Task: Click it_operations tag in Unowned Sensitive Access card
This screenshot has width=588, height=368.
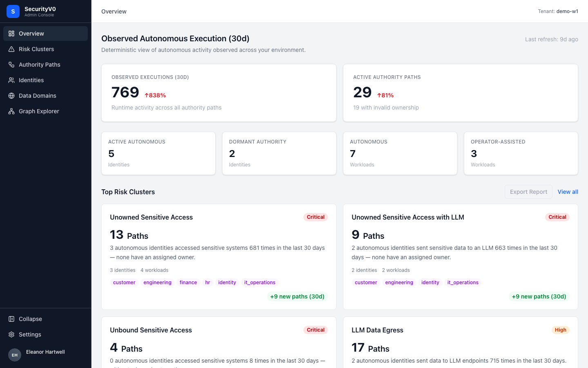Action: [260, 283]
